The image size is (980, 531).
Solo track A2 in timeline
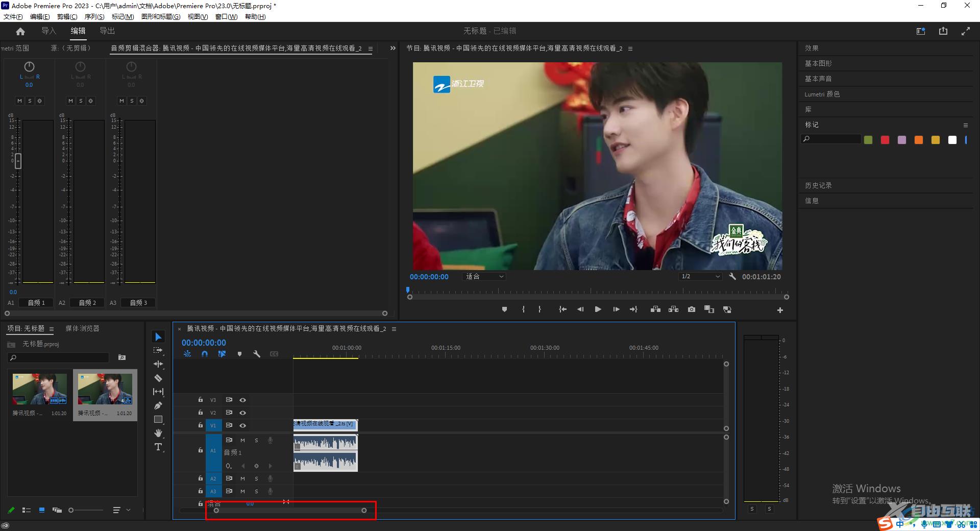click(256, 478)
